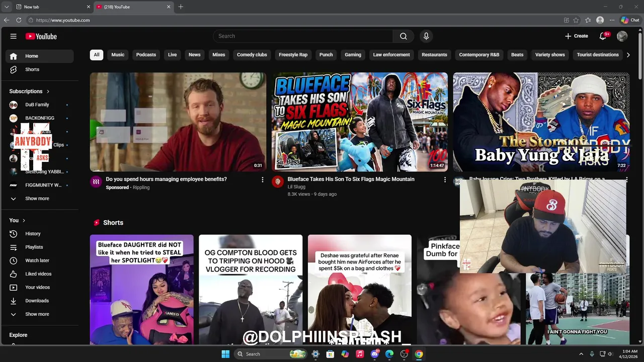Screen dimensions: 644x362
Task: Click the Create button
Action: point(577,36)
